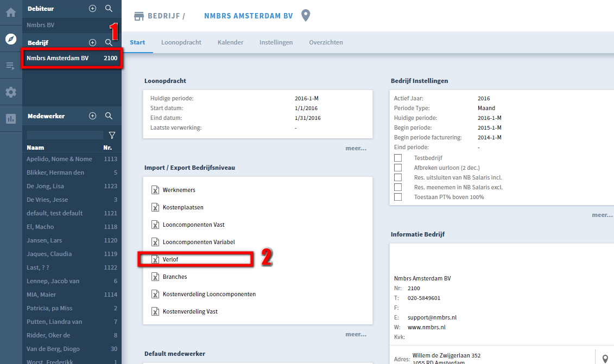Expand meer... under Import / Export list

(356, 334)
